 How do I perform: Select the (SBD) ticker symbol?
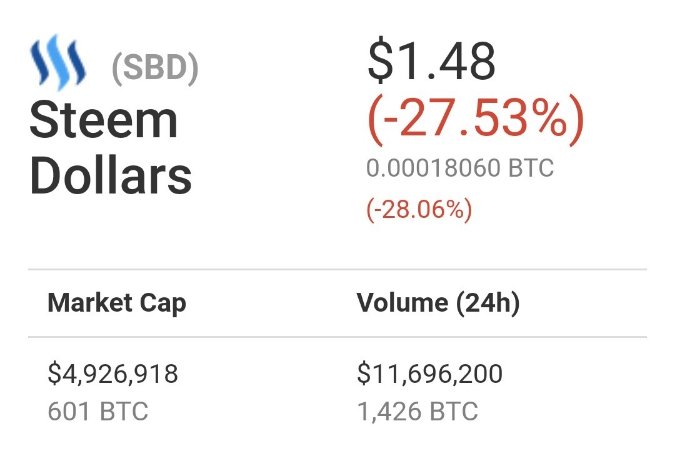[155, 69]
